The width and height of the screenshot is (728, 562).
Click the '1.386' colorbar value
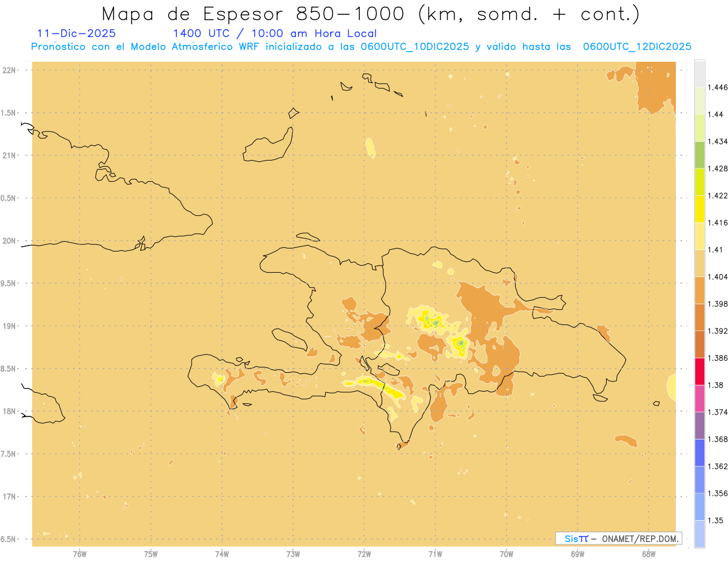[x=718, y=358]
